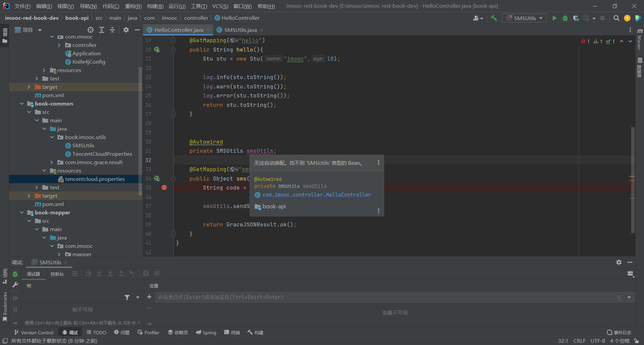644x345 pixels.
Task: Collapse book-common module
Action: pyautogui.click(x=22, y=103)
